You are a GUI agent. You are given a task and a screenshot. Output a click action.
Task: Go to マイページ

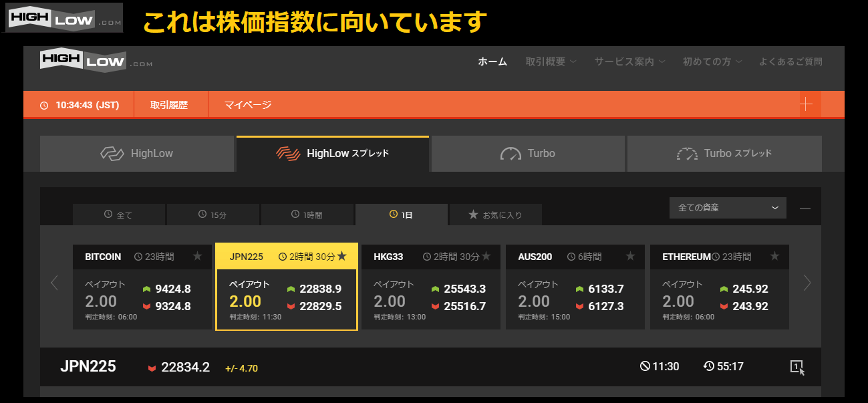pos(248,105)
